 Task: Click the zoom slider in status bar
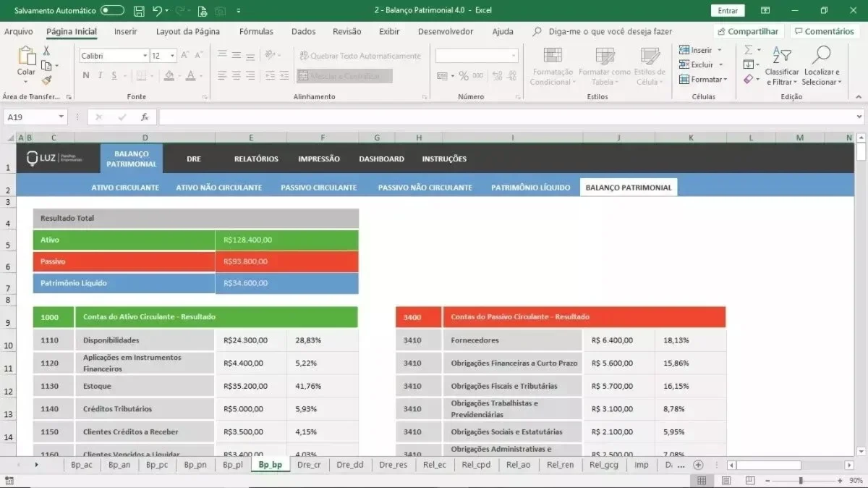tap(801, 481)
